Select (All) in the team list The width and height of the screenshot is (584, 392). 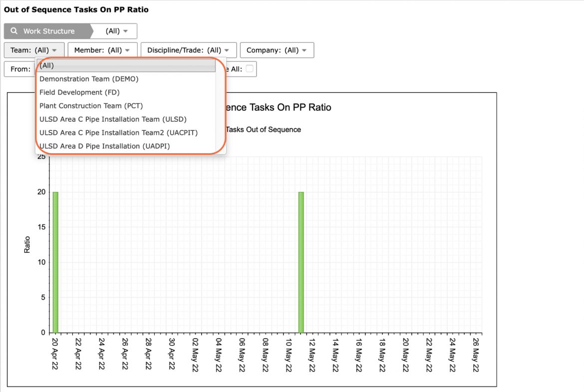(126, 65)
